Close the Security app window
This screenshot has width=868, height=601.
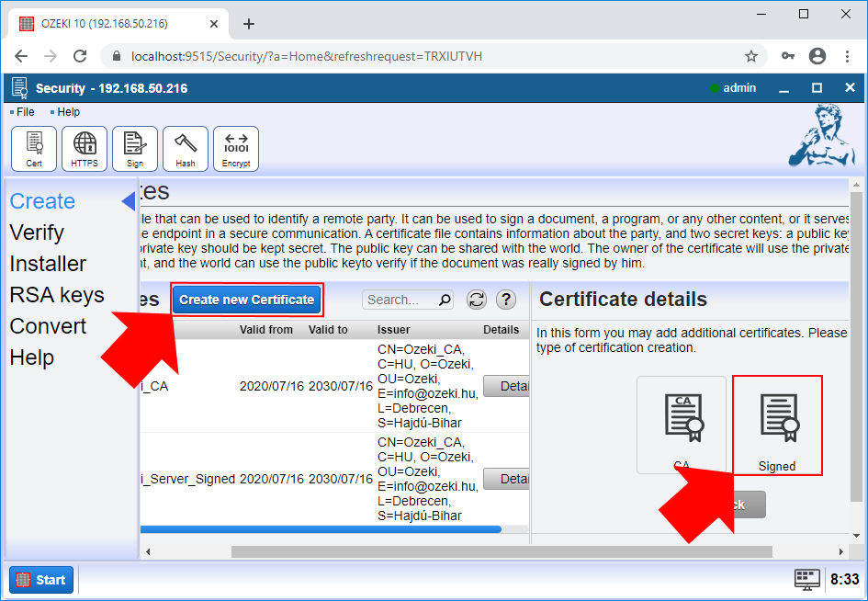click(850, 87)
